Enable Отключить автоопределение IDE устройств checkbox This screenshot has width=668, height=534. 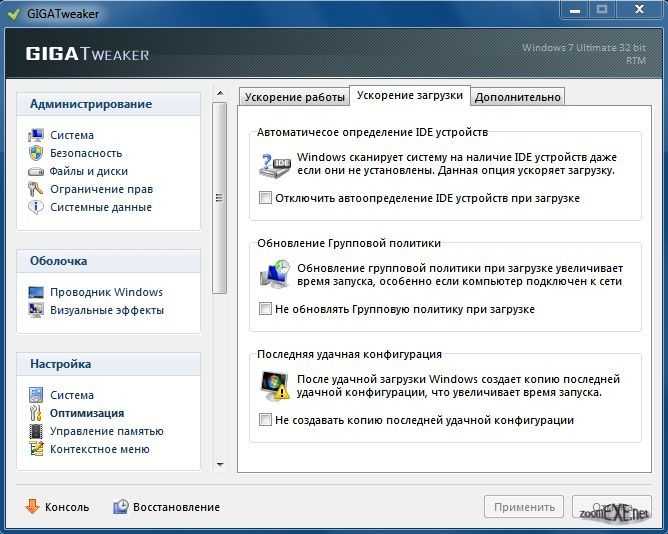(265, 198)
